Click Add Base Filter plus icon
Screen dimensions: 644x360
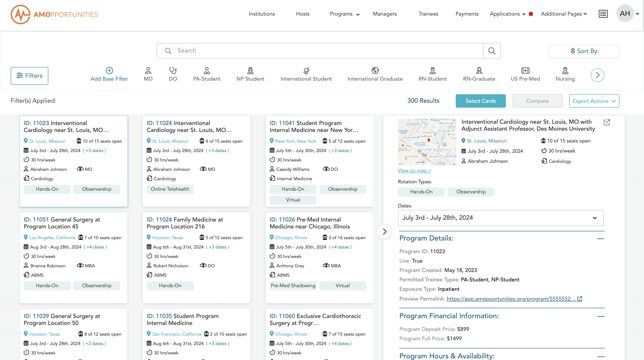(x=109, y=71)
